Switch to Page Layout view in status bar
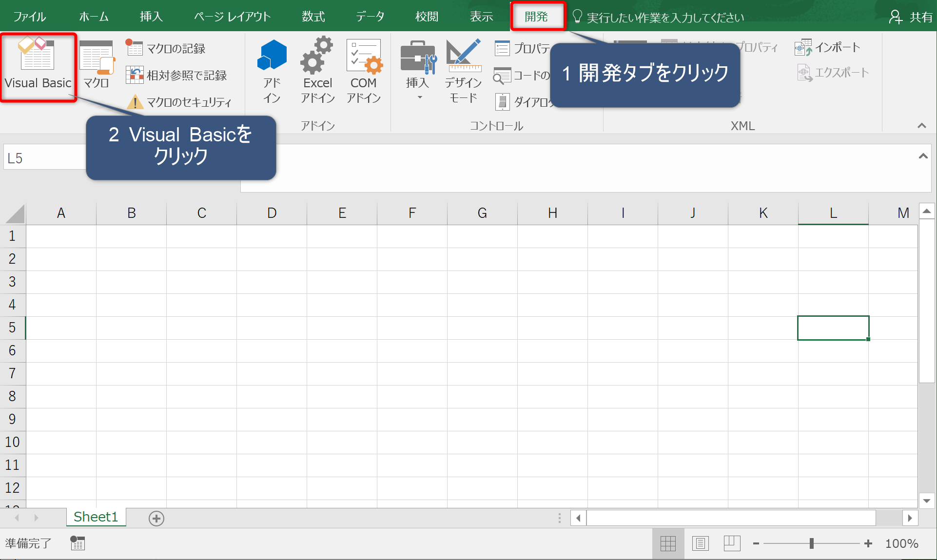This screenshot has height=560, width=937. [x=701, y=543]
